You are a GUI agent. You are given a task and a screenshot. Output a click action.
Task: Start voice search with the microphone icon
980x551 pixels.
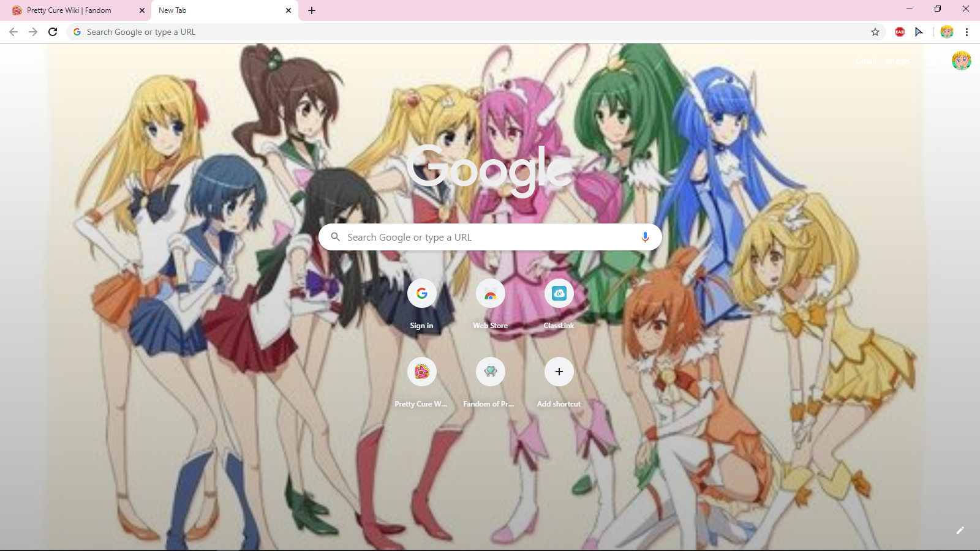coord(645,237)
